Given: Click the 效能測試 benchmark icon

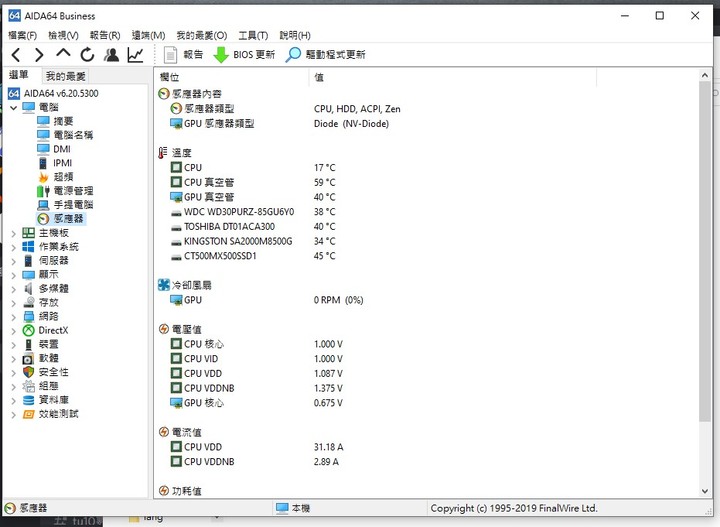Looking at the screenshot, I should pyautogui.click(x=28, y=414).
